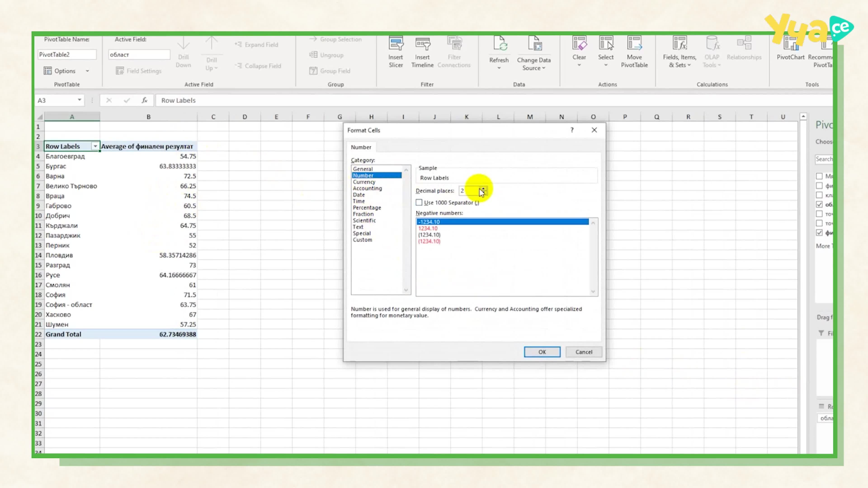868x488 pixels.
Task: Choose Scientific category
Action: pos(364,220)
